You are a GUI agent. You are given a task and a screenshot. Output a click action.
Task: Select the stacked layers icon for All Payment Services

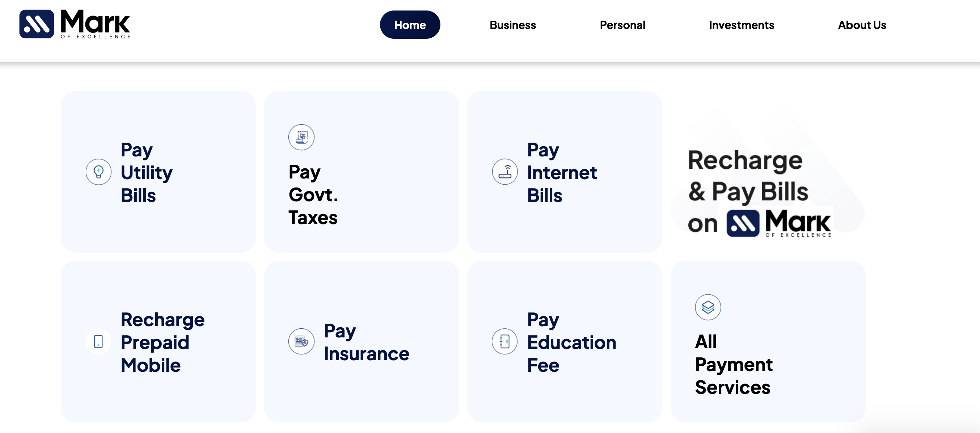[x=707, y=307]
